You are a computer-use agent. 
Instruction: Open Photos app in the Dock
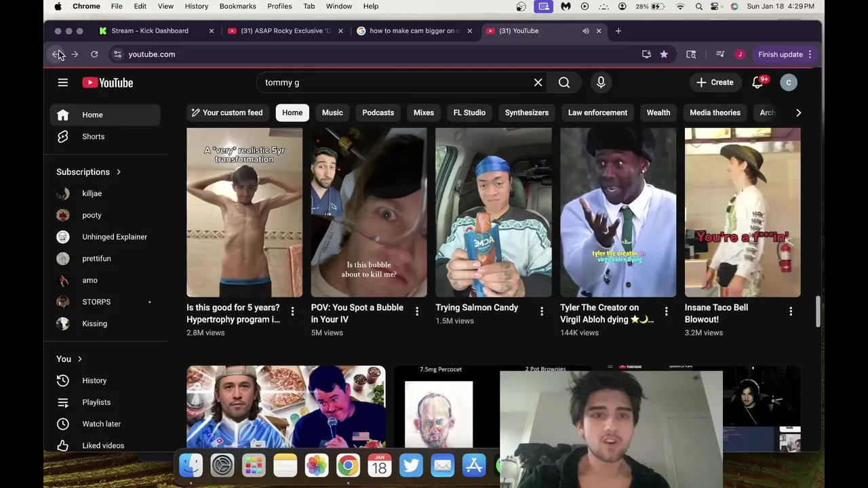[x=316, y=466]
